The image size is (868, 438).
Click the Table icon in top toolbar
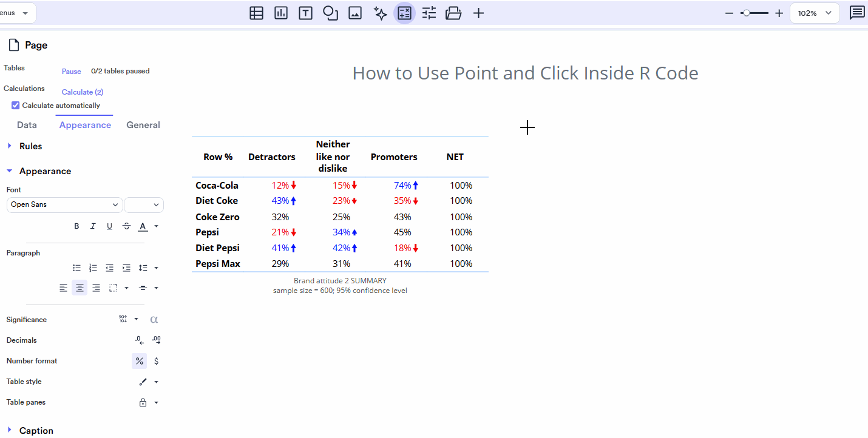tap(256, 13)
